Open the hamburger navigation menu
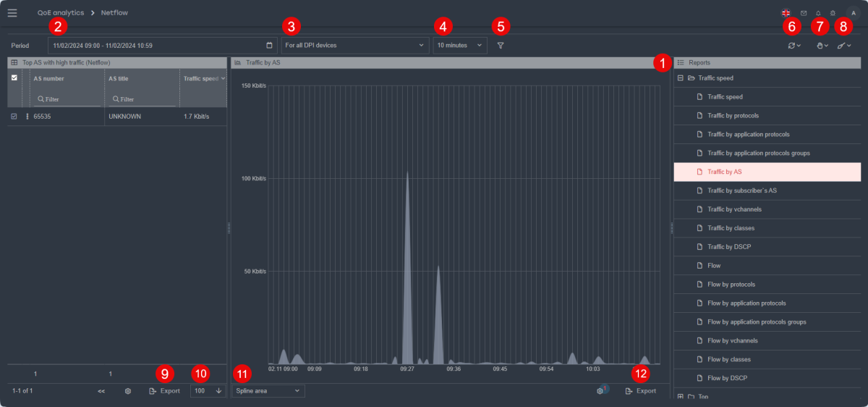 pos(12,13)
